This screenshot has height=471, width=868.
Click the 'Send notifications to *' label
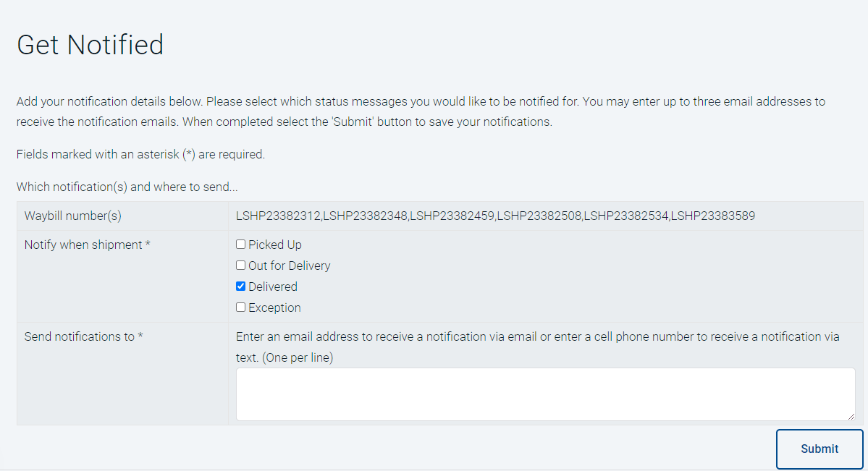(83, 336)
